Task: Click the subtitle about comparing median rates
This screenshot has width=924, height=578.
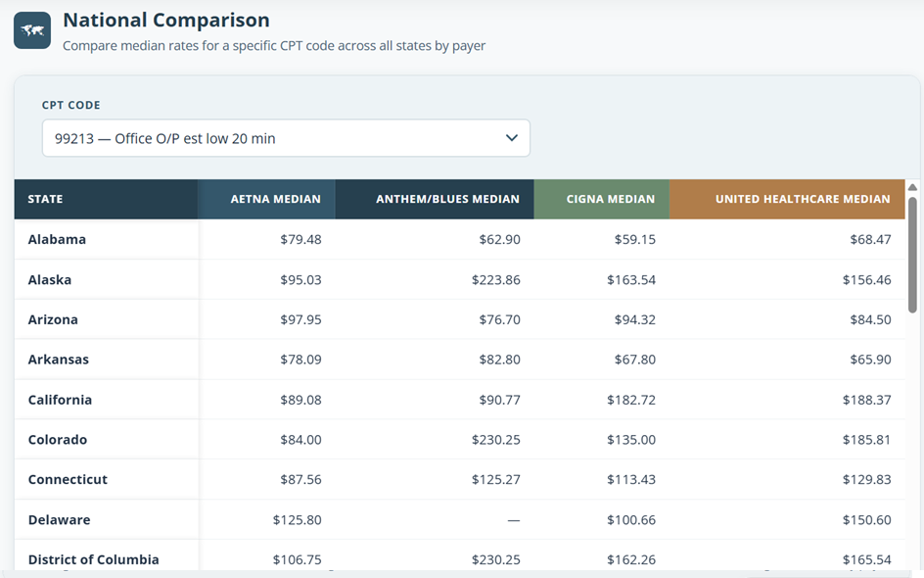Action: 274,45
